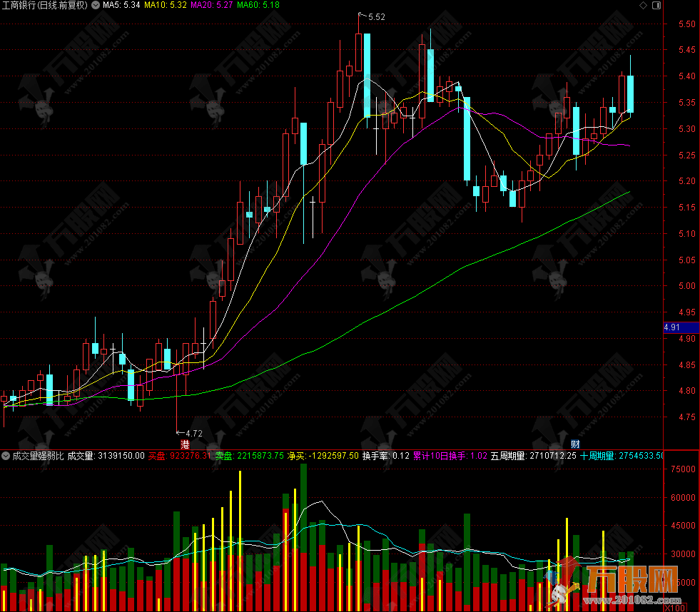The height and width of the screenshot is (612, 700).
Task: Click the blue 4.91 price tag on axis
Action: coord(681,327)
